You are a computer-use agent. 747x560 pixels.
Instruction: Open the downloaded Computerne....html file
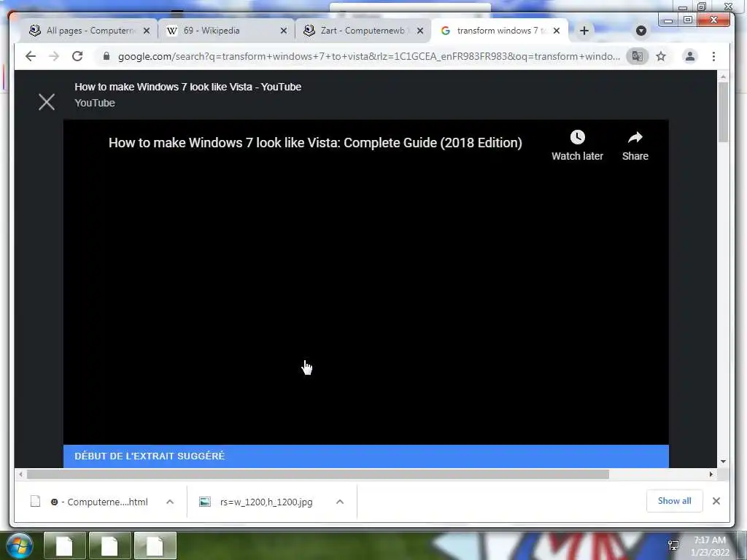click(90, 502)
